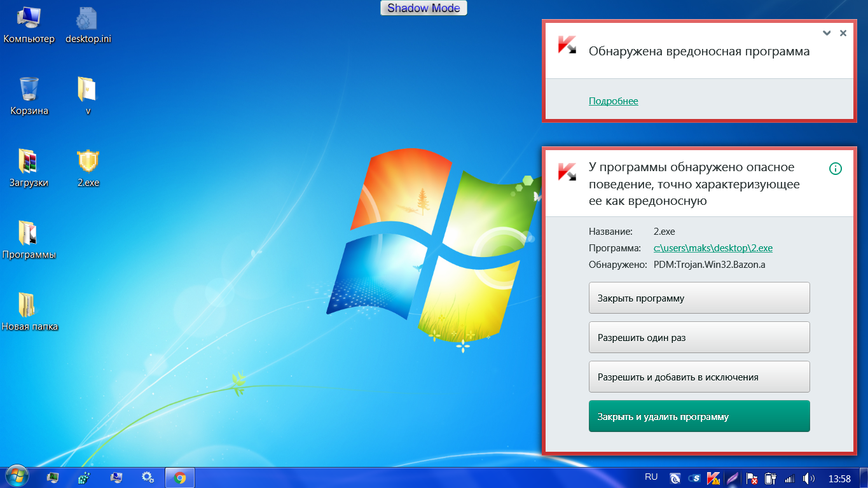Click Закрыть и удалить программу button
Screen dimensions: 868x488
point(699,416)
